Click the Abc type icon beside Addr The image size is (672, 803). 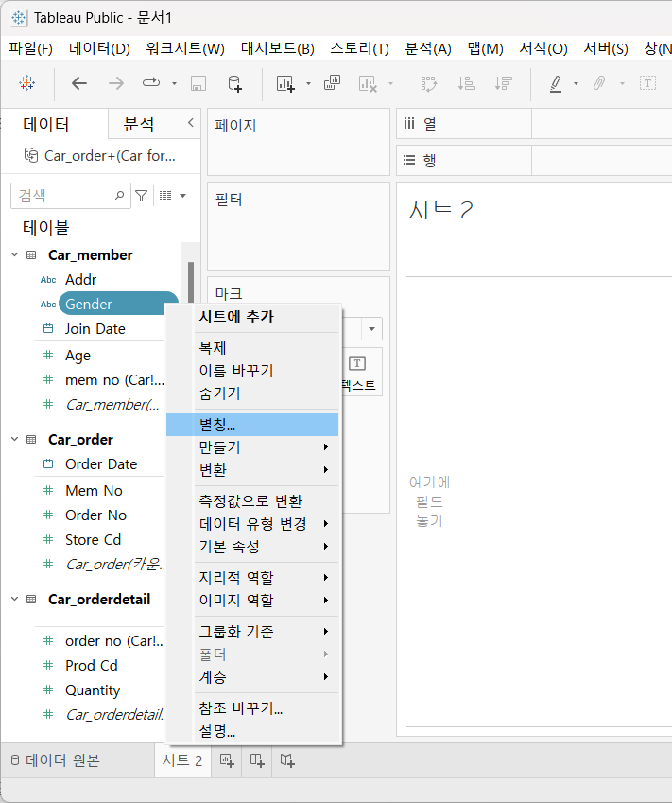48,280
